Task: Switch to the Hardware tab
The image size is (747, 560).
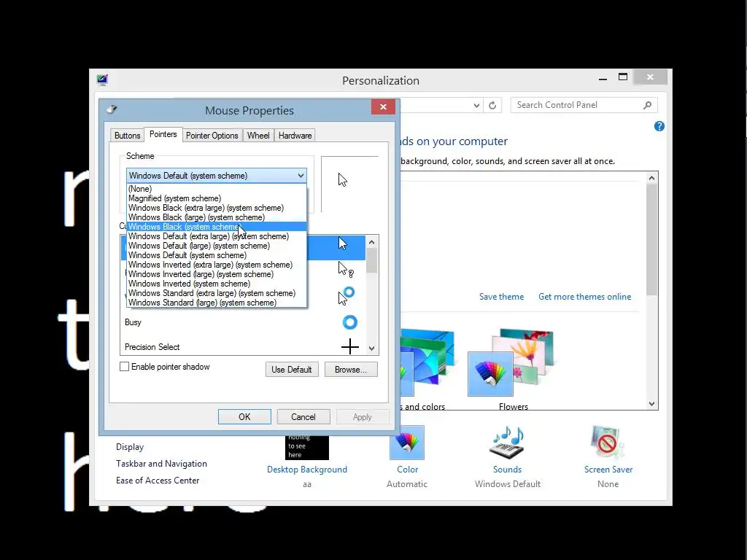Action: [295, 136]
